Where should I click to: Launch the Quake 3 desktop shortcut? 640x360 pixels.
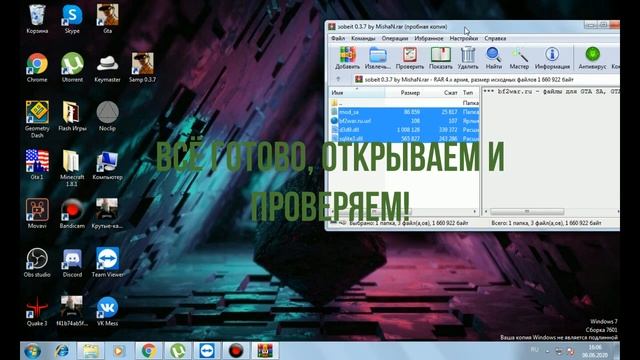tap(37, 311)
